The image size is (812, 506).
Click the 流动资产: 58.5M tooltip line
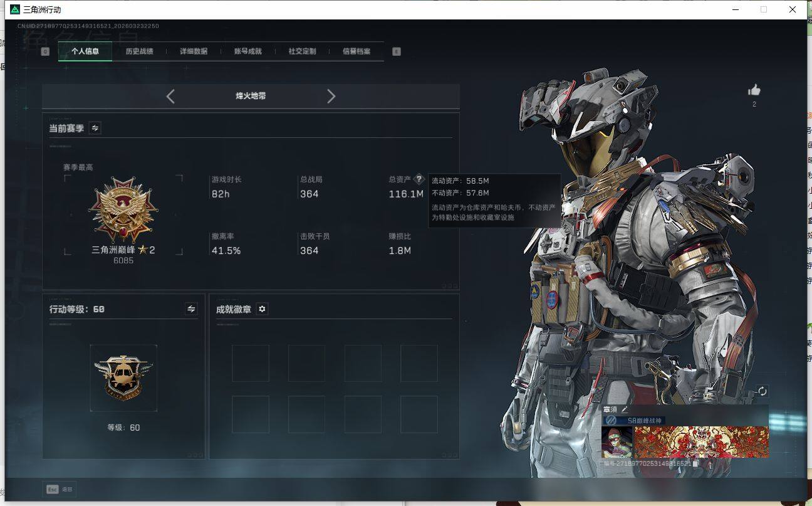[x=461, y=181]
